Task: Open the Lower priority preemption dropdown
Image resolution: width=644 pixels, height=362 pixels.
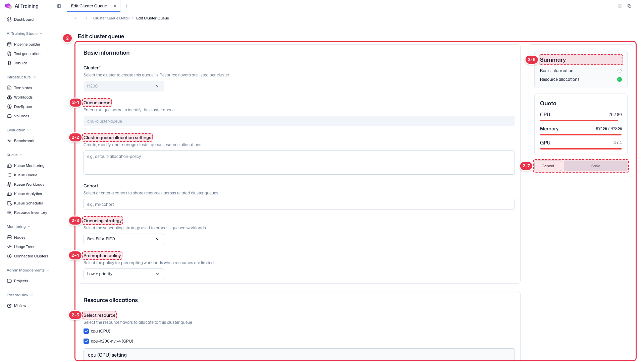Action: pos(124,274)
